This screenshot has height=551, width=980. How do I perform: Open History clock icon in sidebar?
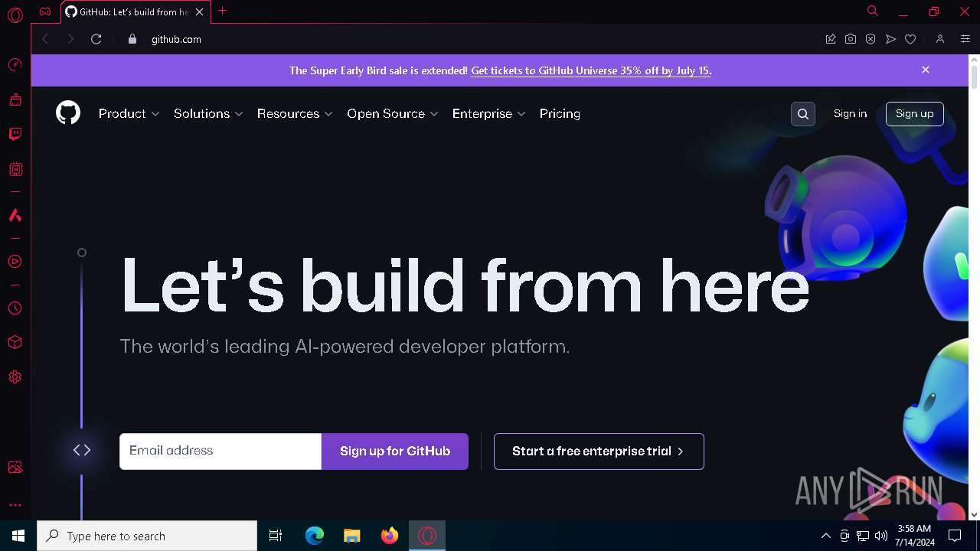pos(15,308)
